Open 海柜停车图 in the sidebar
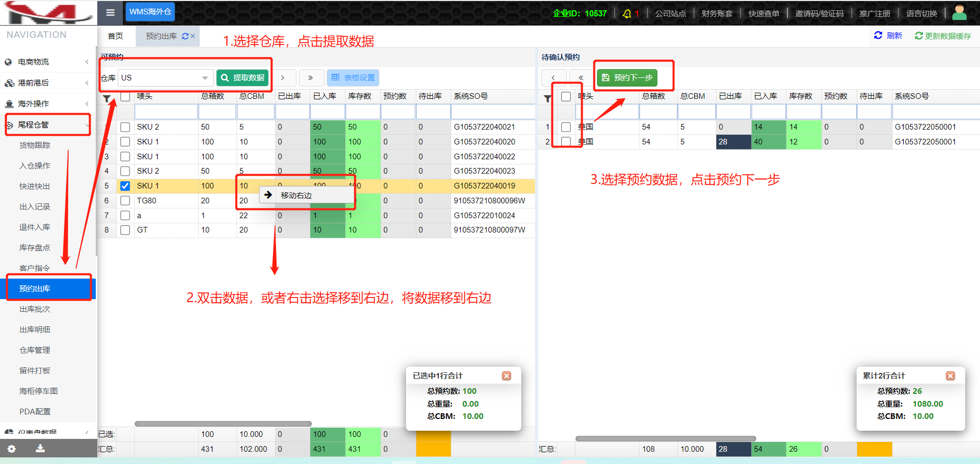The image size is (980, 464). point(38,391)
